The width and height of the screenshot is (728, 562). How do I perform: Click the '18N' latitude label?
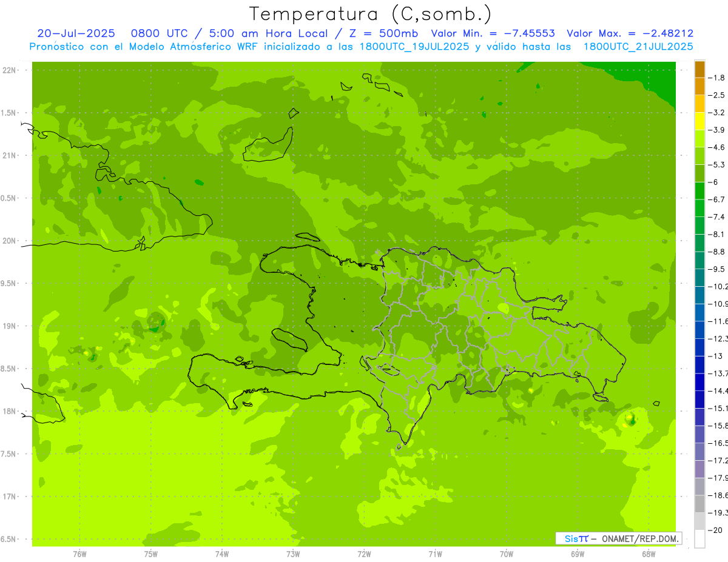(x=10, y=411)
